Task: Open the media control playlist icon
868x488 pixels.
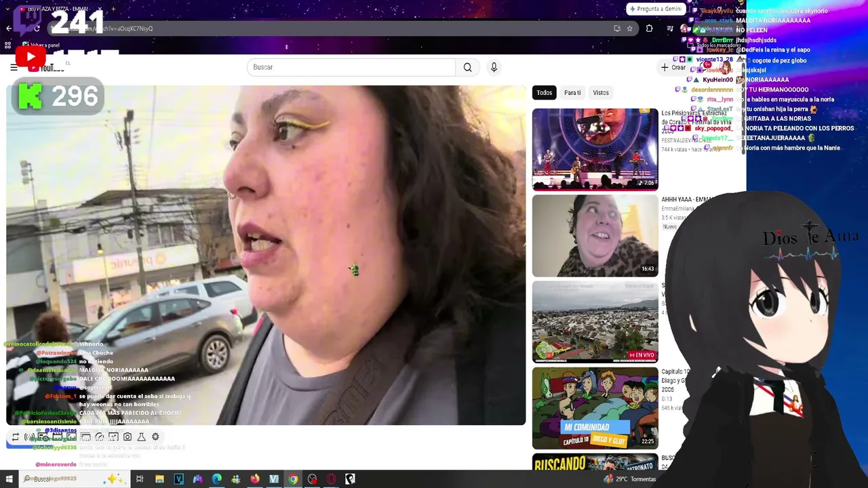Action: [670, 28]
